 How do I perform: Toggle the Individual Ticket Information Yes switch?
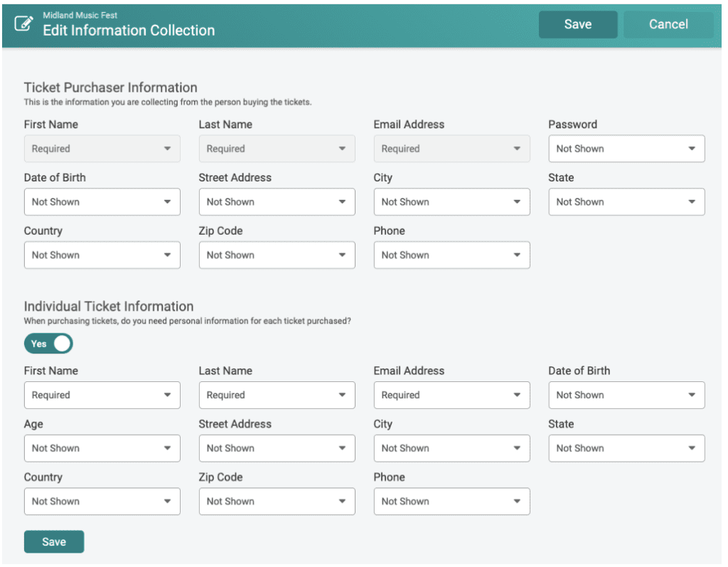click(x=48, y=344)
